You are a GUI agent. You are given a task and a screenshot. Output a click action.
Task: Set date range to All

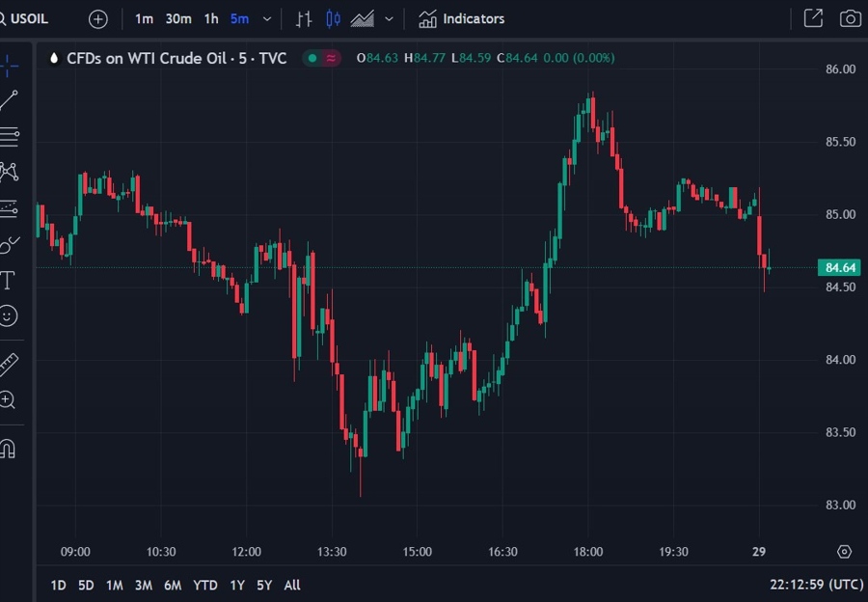click(x=292, y=586)
